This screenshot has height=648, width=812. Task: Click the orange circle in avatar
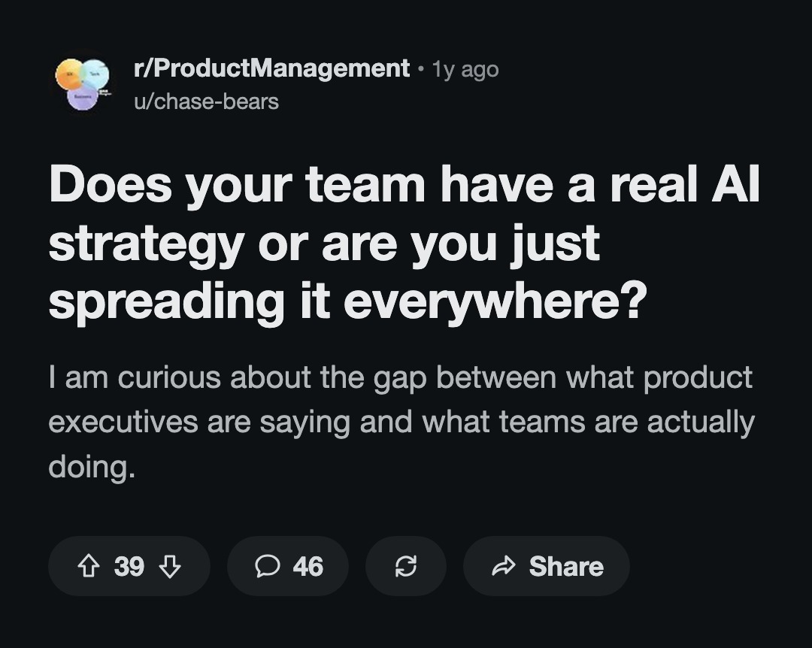(71, 75)
